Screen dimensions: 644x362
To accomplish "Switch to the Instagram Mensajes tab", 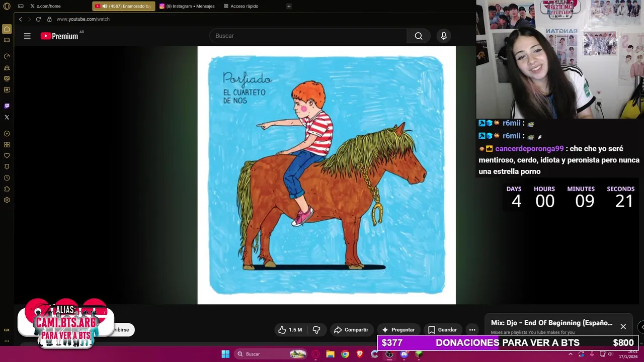I will tap(187, 6).
